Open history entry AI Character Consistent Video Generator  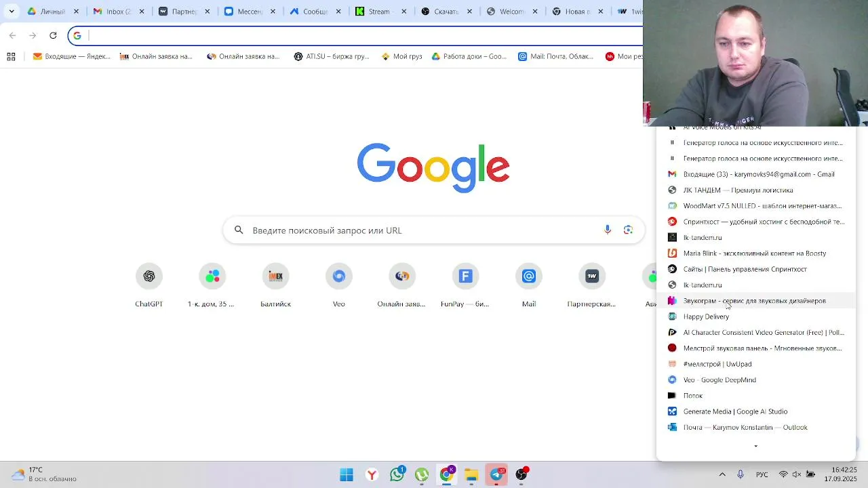[x=755, y=333]
